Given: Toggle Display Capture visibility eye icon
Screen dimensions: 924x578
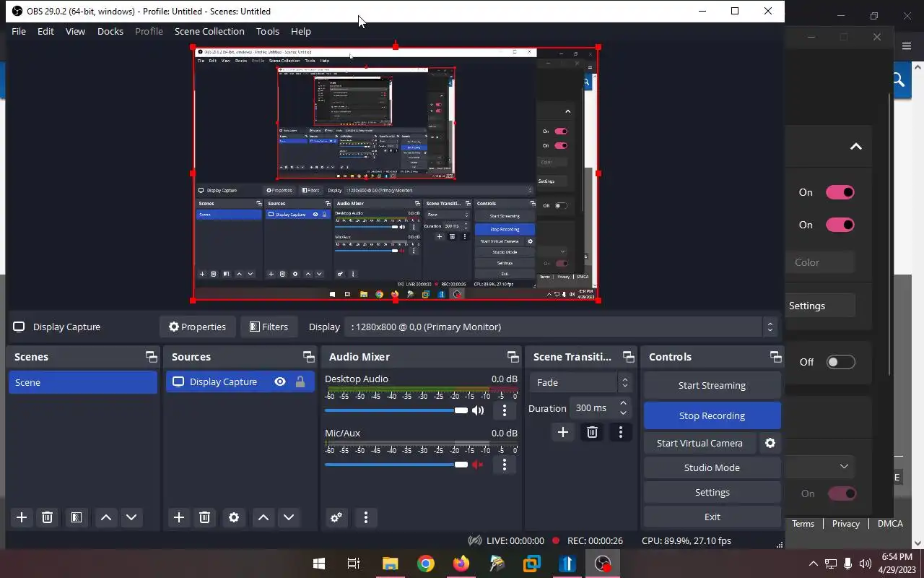Looking at the screenshot, I should 280,381.
